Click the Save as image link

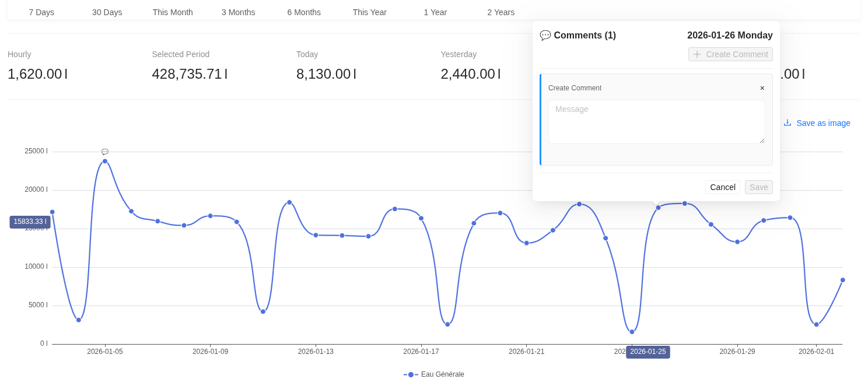[823, 123]
